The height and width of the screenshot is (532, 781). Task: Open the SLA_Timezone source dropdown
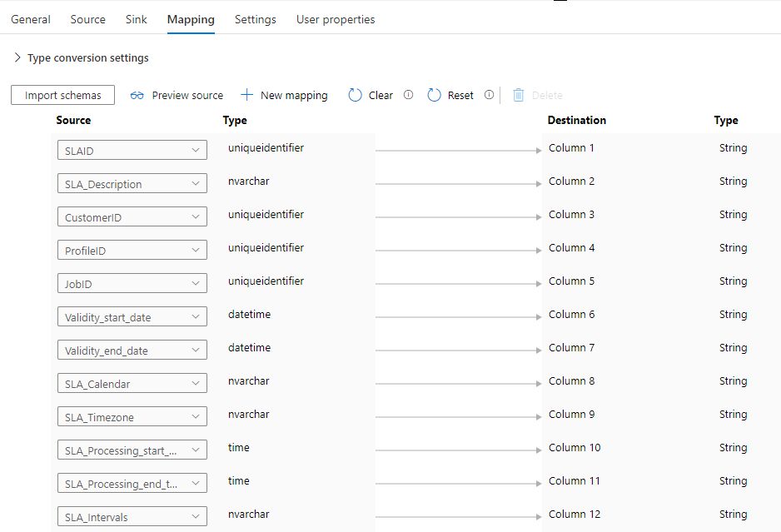tap(132, 416)
